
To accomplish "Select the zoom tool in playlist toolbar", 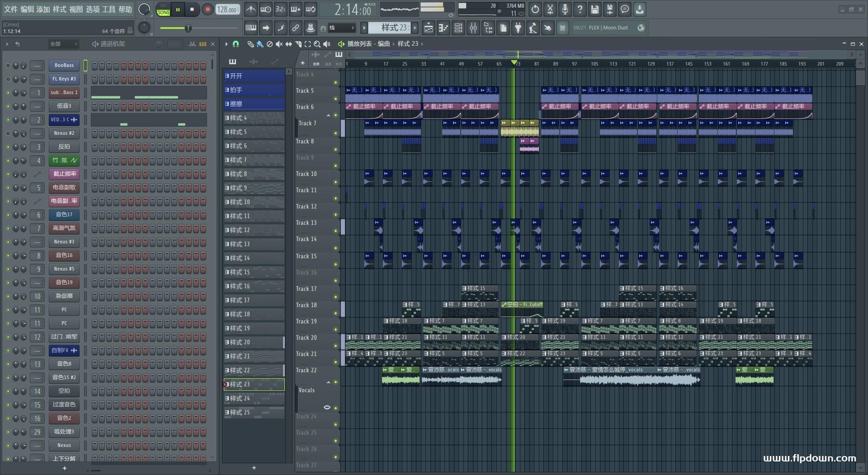I will point(317,44).
